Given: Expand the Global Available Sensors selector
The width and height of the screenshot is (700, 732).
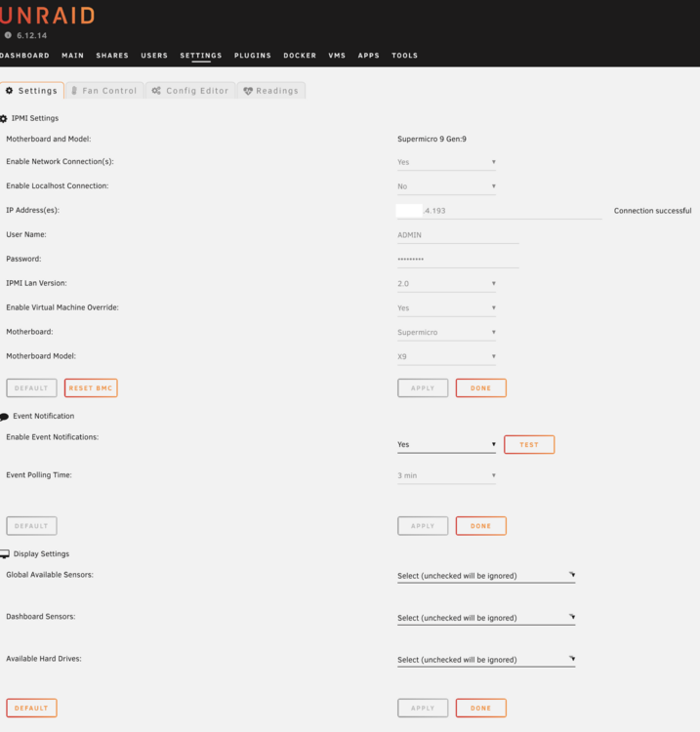Looking at the screenshot, I should 486,576.
